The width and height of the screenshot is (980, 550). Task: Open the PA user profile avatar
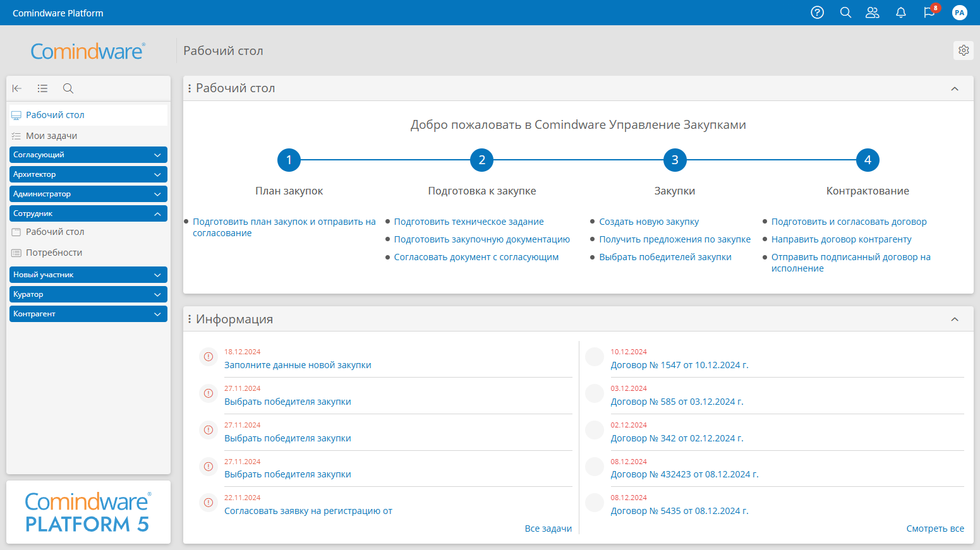point(959,12)
